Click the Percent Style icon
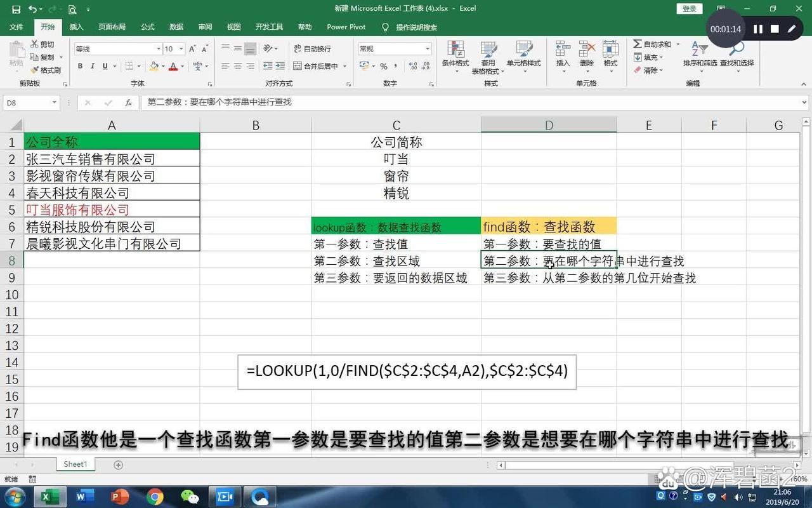The image size is (812, 508). tap(384, 66)
